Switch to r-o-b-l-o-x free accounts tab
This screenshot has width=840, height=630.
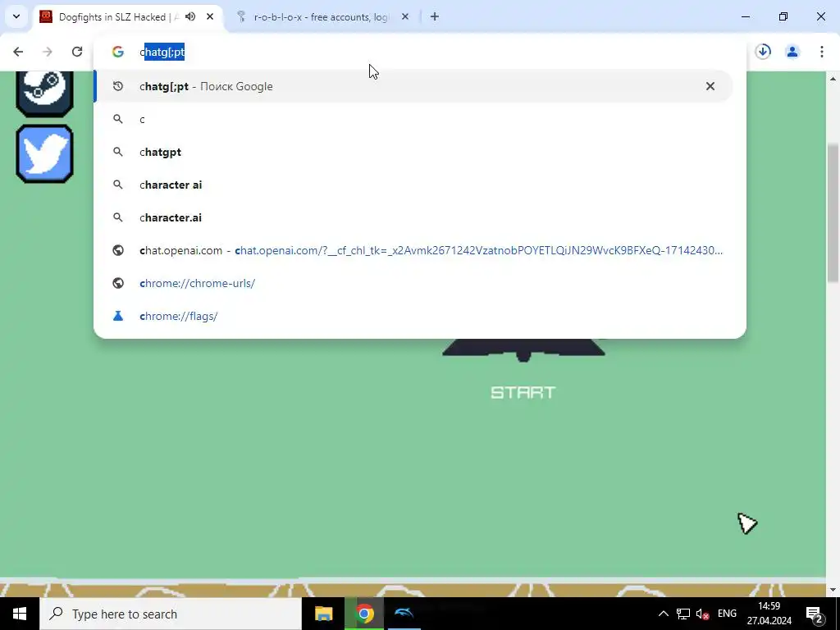click(323, 17)
